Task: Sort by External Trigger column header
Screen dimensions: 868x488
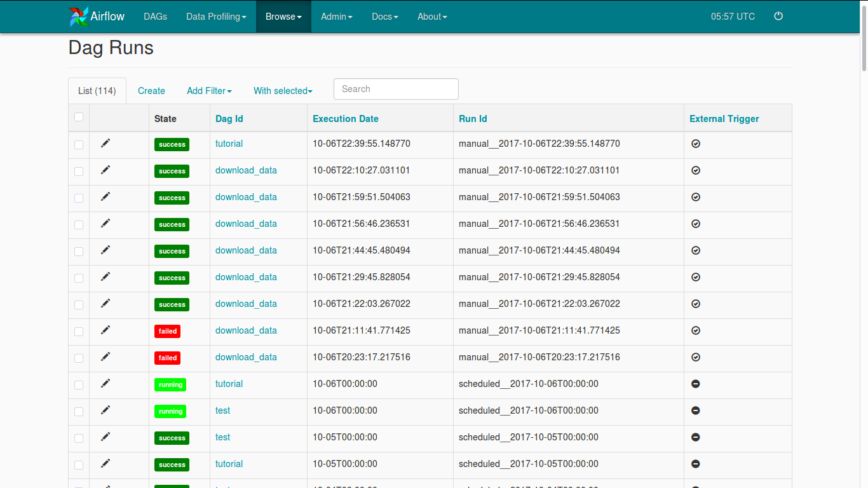Action: [724, 119]
